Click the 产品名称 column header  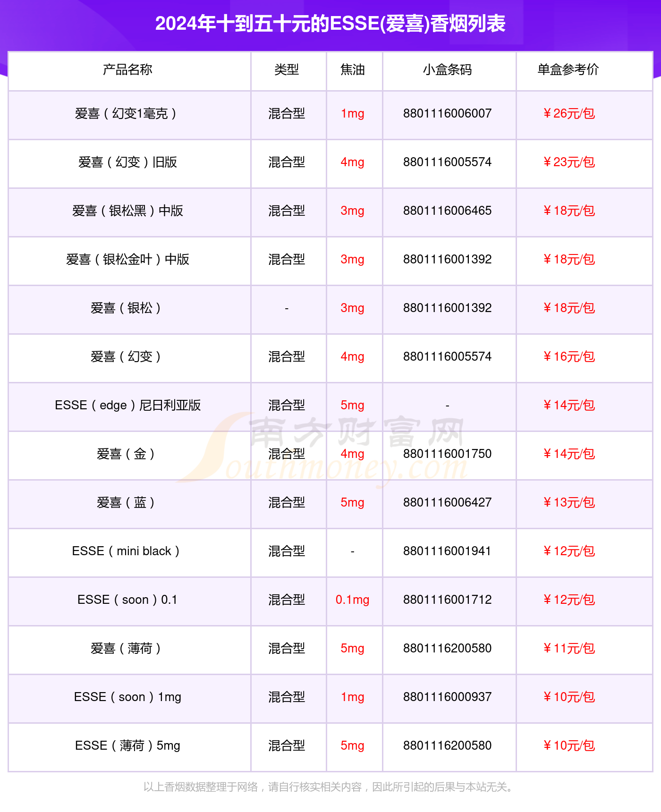tap(127, 70)
